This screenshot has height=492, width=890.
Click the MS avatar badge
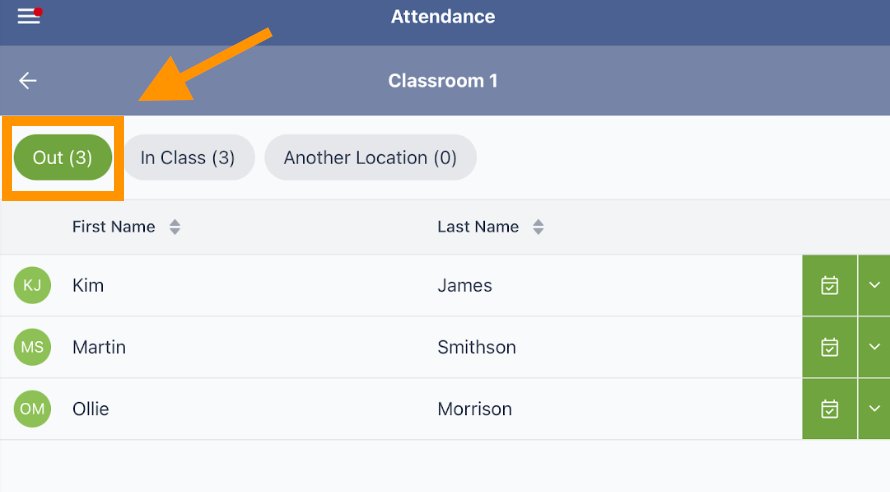coord(32,348)
